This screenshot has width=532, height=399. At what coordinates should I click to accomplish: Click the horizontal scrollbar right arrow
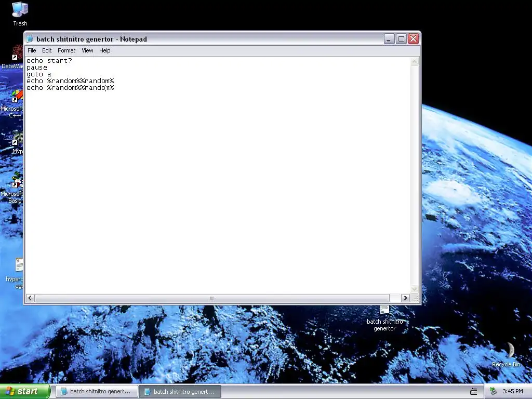[405, 298]
